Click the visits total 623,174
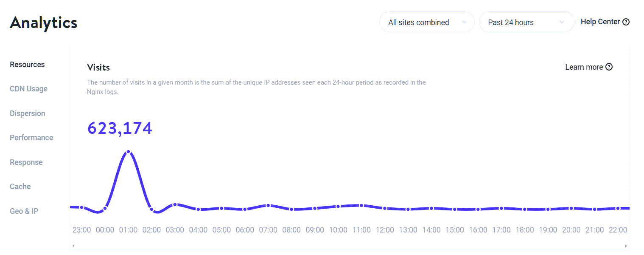 coord(120,127)
